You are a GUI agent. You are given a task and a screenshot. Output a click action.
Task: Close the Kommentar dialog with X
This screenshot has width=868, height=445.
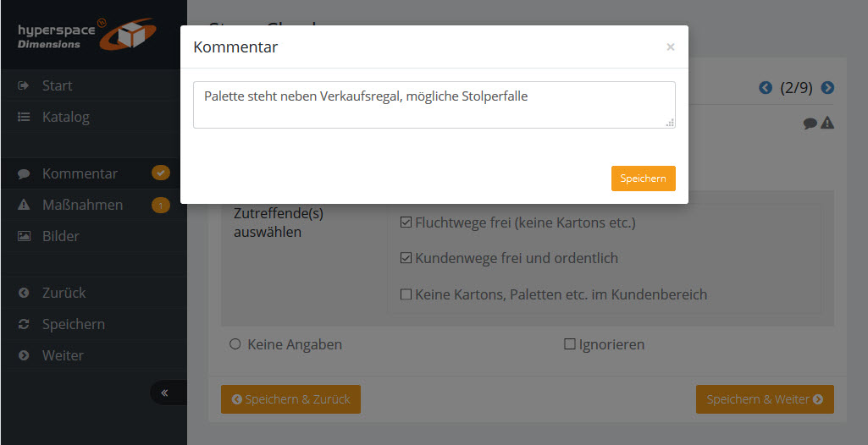[670, 47]
